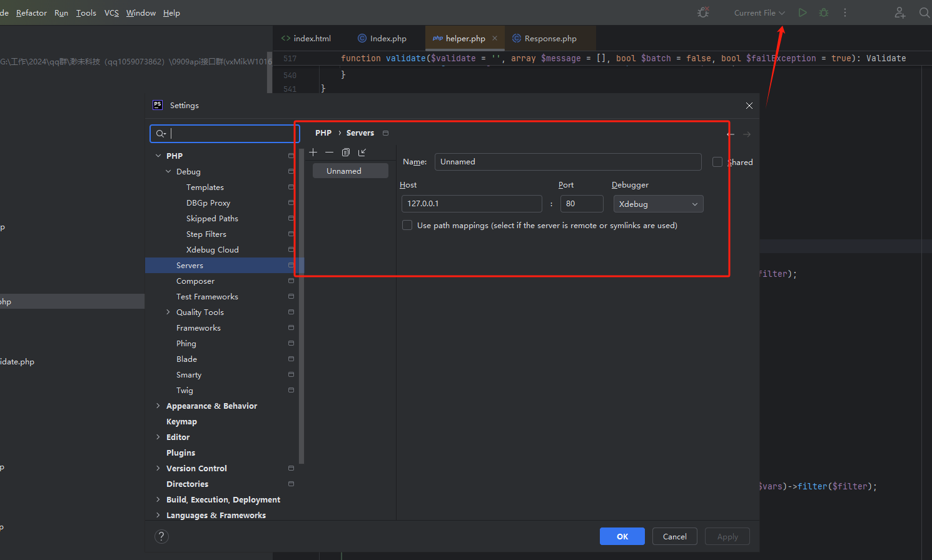
Task: Go back in Settings navigation history
Action: [731, 134]
